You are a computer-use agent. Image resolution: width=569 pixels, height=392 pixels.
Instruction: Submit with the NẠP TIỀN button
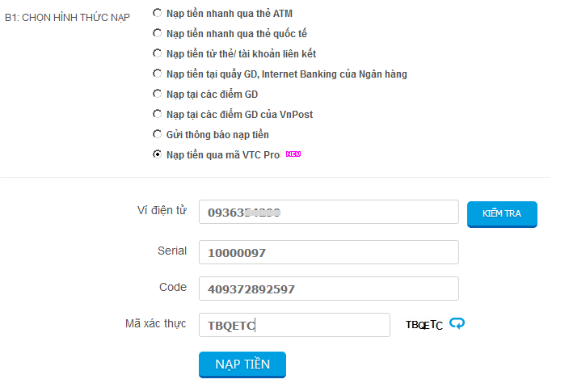[x=242, y=365]
